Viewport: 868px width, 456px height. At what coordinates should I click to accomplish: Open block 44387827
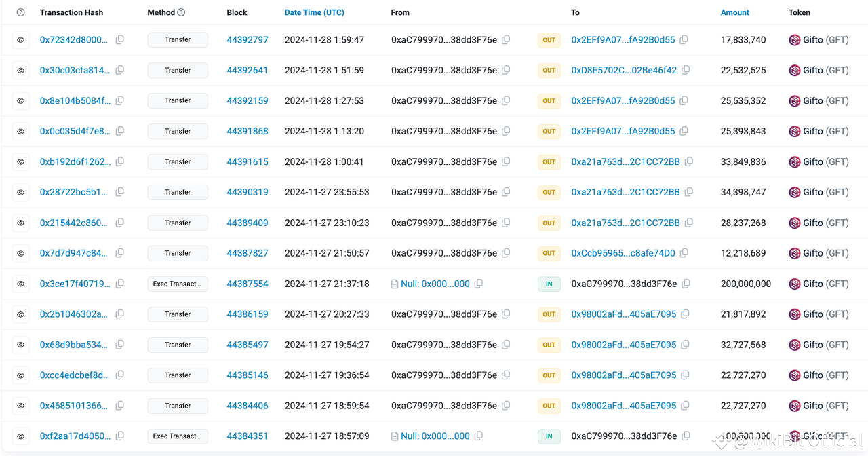[x=248, y=253]
